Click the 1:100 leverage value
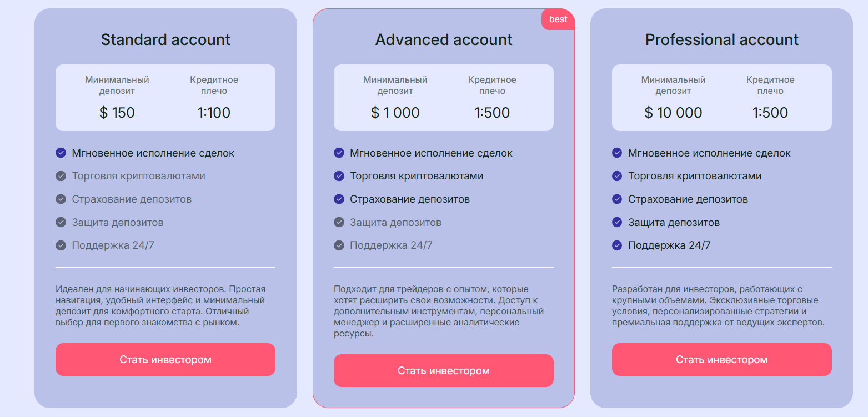 tap(214, 113)
